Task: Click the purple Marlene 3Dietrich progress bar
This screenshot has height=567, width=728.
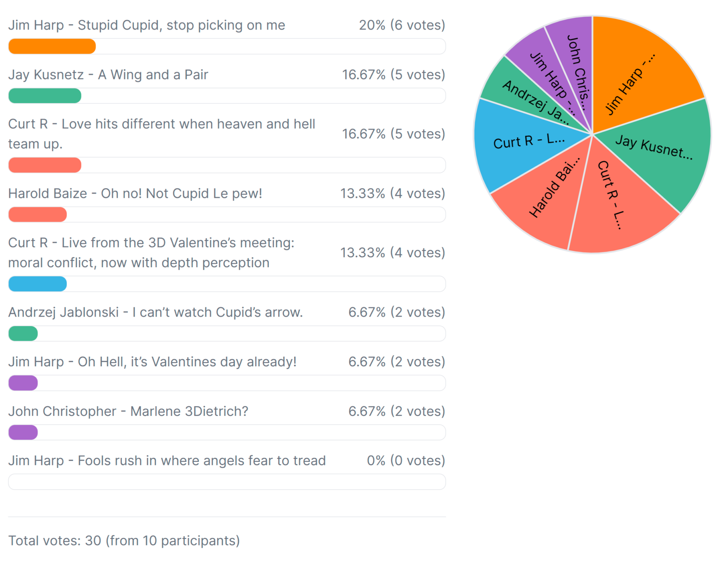Action: [23, 432]
